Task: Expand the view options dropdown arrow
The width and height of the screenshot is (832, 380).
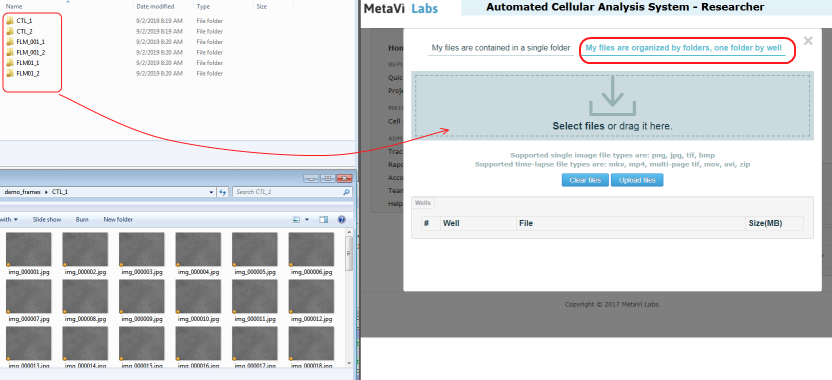Action: pyautogui.click(x=307, y=220)
